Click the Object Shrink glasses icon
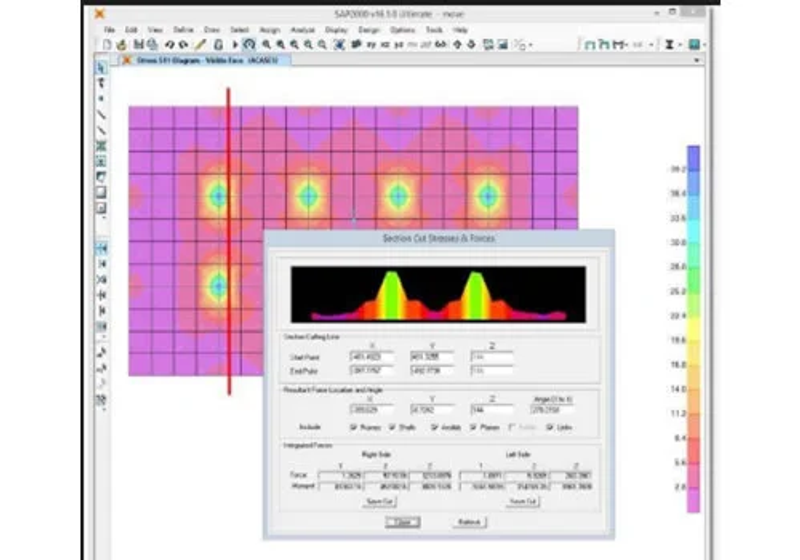The image size is (800, 560). point(441,45)
